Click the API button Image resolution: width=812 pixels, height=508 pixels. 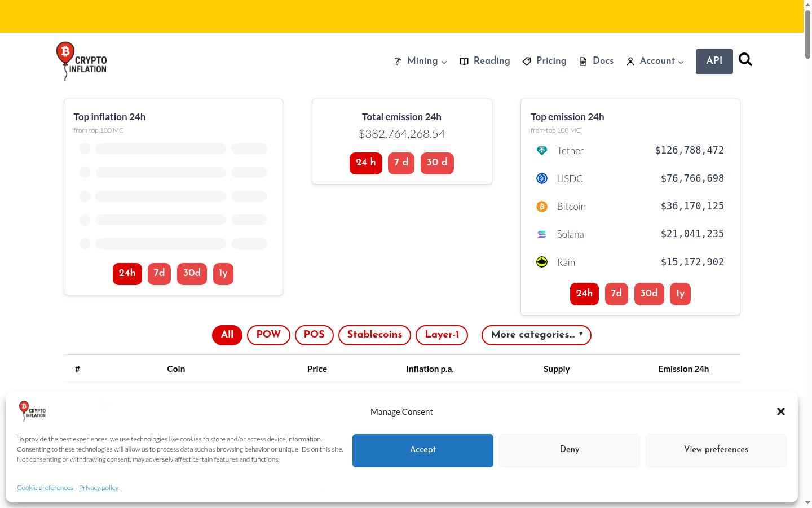pos(714,61)
